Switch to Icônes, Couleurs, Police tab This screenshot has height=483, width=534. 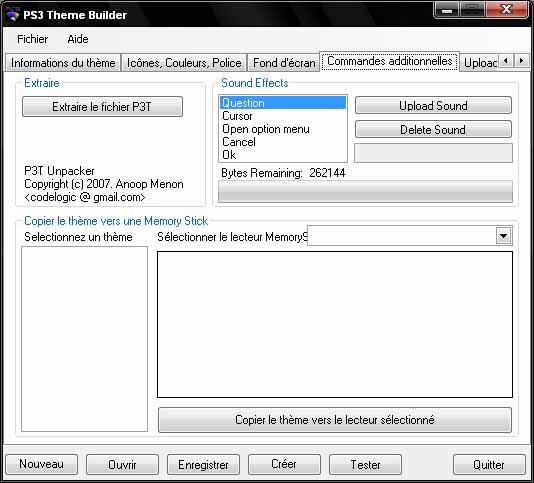(x=184, y=63)
